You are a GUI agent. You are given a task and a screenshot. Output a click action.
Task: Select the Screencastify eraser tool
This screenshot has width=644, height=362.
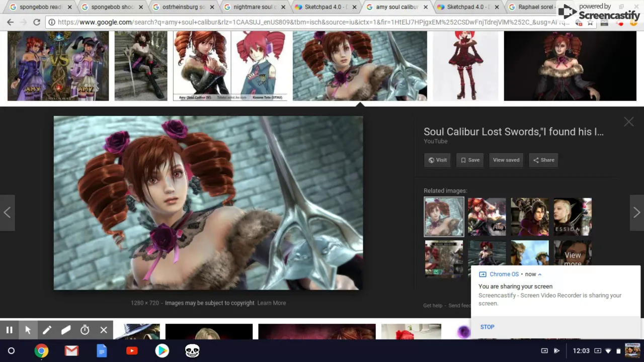(x=66, y=330)
